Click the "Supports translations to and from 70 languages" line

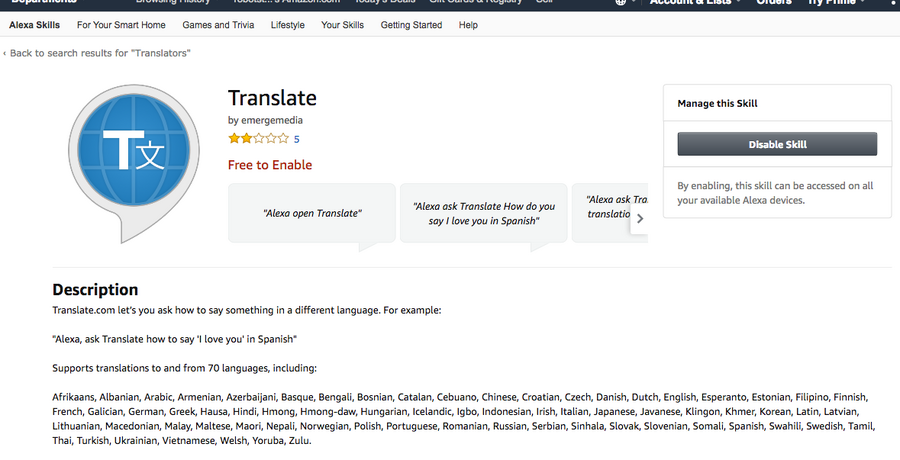[184, 368]
